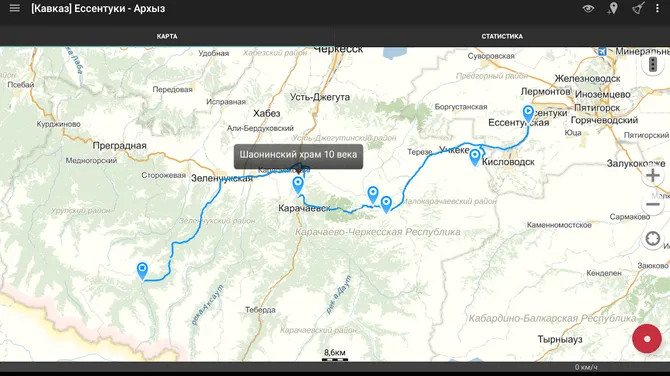Open top bar overflow menu
Screen dimensions: 670x376
pyautogui.click(x=657, y=9)
